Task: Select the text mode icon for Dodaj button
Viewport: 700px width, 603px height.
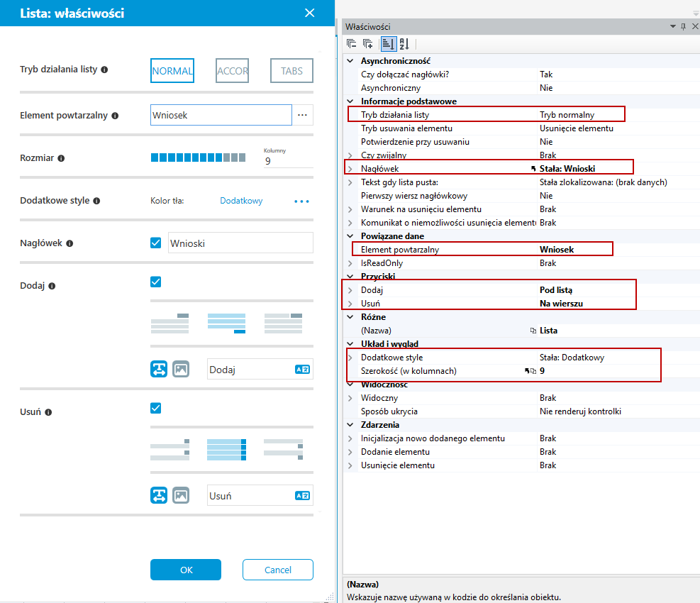Action: (x=159, y=369)
